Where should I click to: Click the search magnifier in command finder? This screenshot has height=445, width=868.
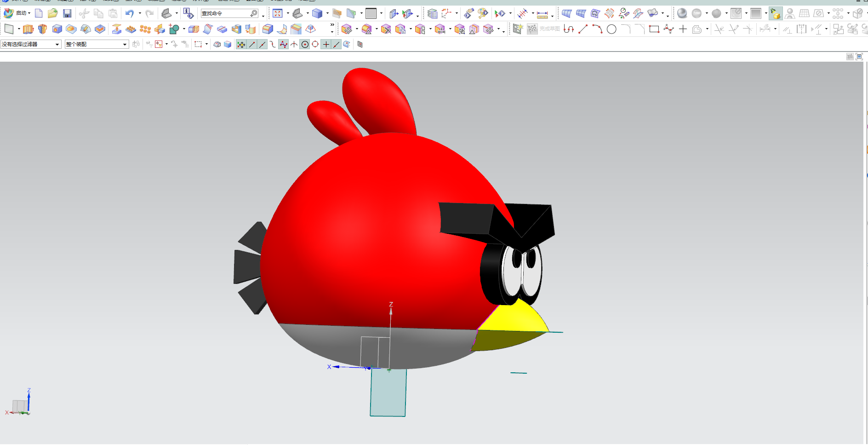254,13
